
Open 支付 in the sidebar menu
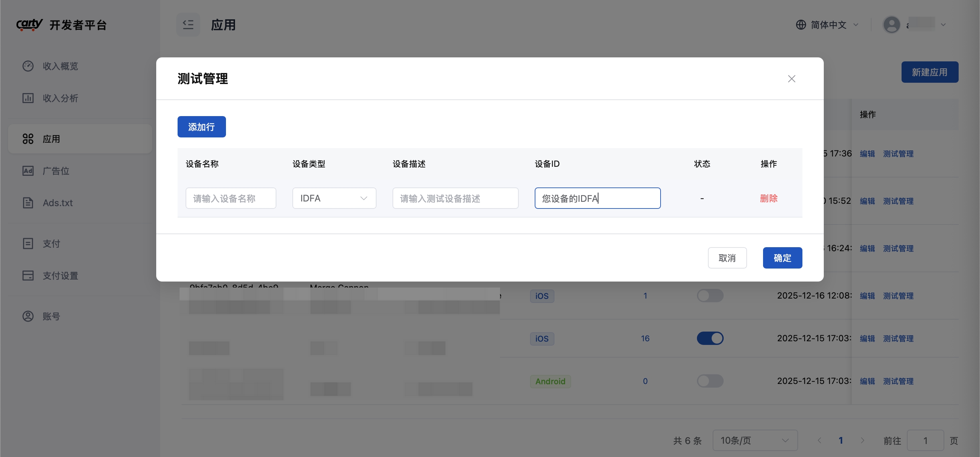[51, 243]
